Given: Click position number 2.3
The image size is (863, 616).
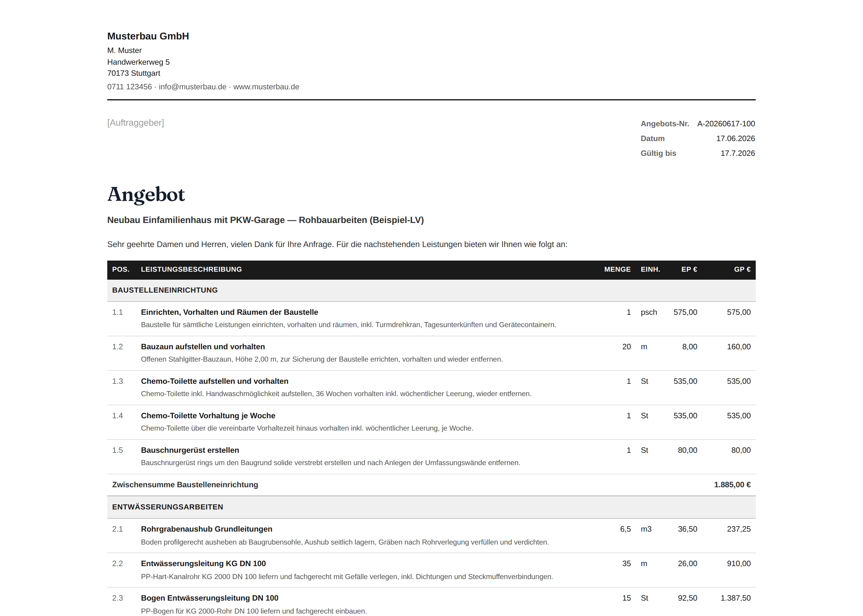Looking at the screenshot, I should click(117, 598).
